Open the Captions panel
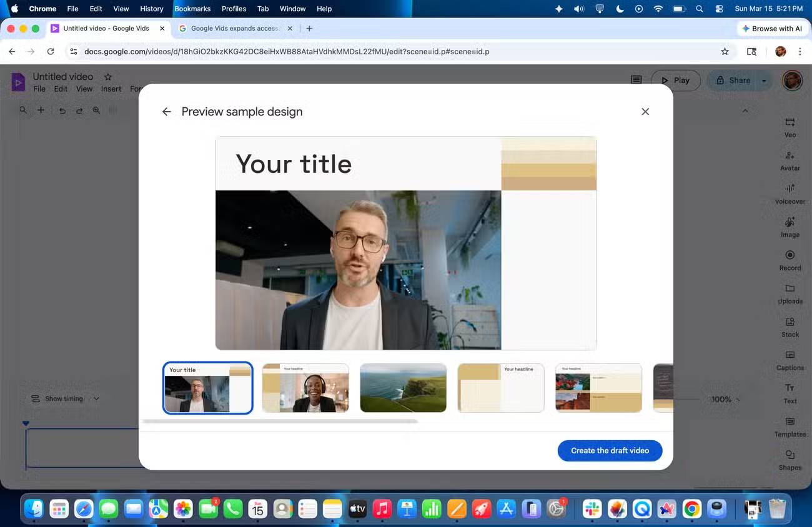This screenshot has width=812, height=527. (790, 360)
